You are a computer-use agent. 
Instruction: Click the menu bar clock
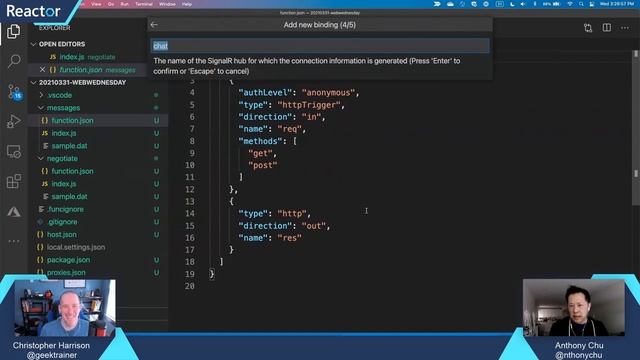[616, 4]
